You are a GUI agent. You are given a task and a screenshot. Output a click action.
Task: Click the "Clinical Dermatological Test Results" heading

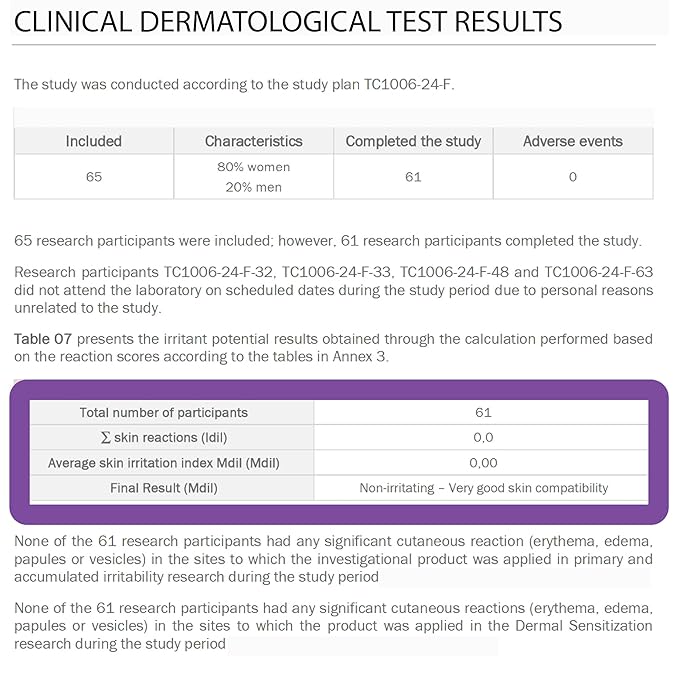(x=288, y=21)
